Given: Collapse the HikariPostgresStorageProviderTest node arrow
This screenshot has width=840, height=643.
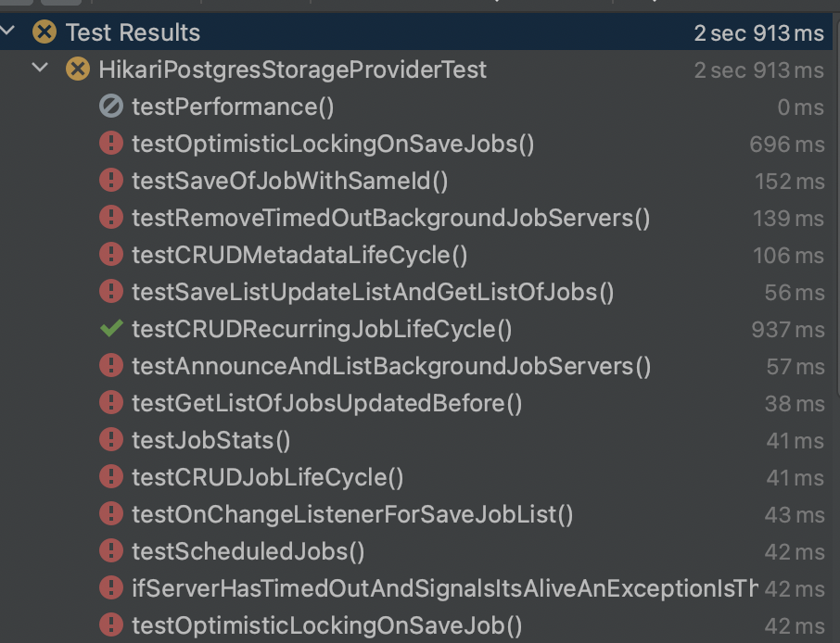Looking at the screenshot, I should click(x=40, y=69).
